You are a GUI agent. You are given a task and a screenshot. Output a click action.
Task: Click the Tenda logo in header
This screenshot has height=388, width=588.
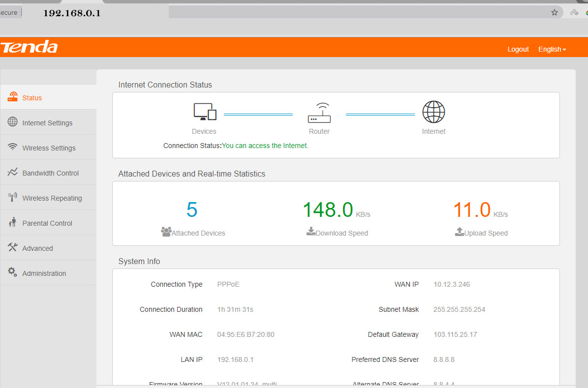[x=30, y=47]
